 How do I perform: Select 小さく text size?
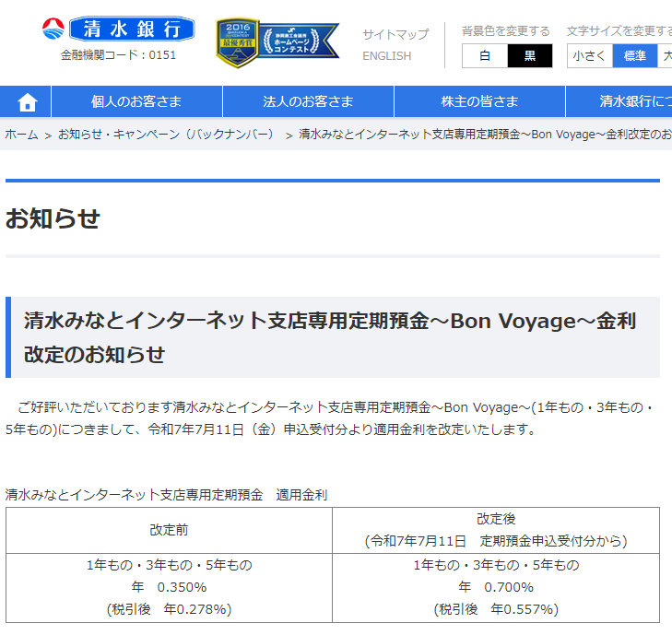point(590,55)
